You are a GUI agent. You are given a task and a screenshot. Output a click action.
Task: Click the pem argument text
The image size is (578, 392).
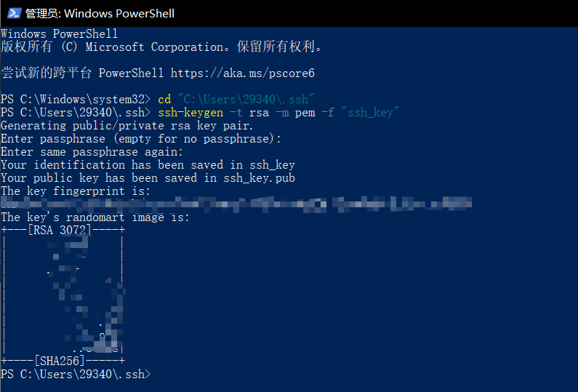click(x=305, y=113)
